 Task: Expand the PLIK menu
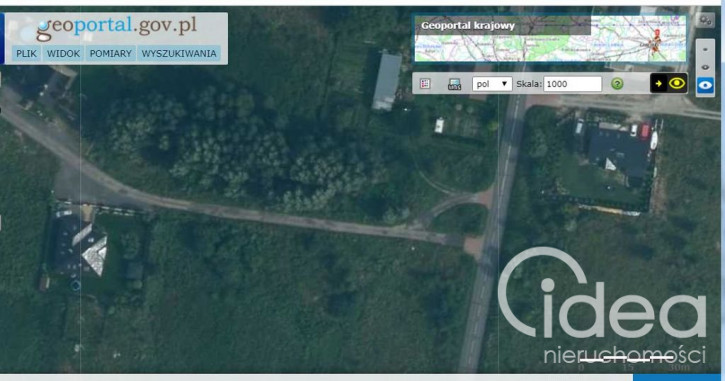pos(26,54)
